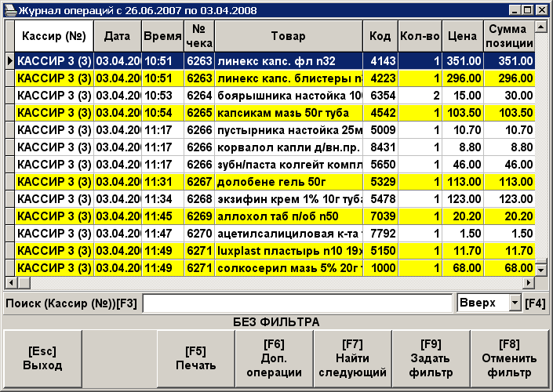The height and width of the screenshot is (392, 553).
Task: Select the солкосерил мазь 5% row
Action: (x=288, y=267)
